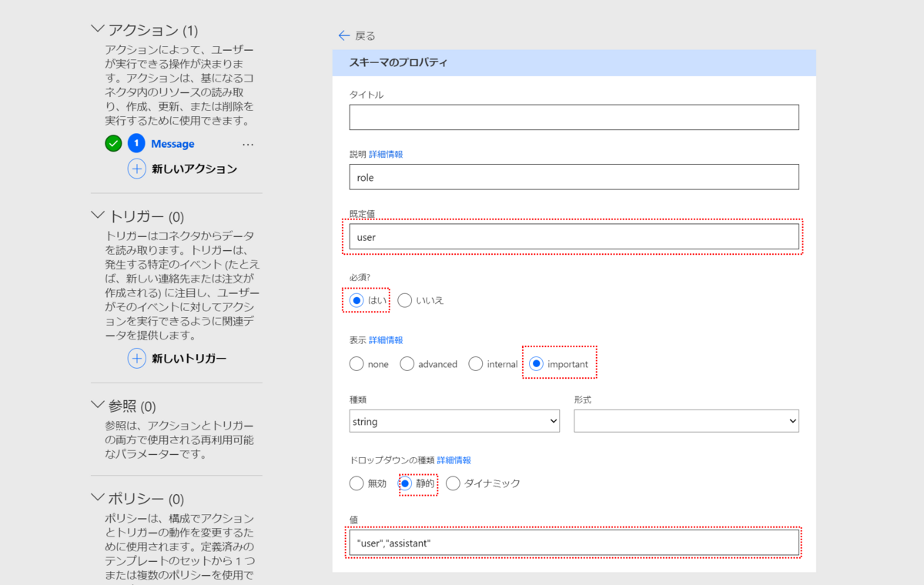Viewport: 924px width, 585px height.
Task: Click the green checkmark icon next to Message
Action: [113, 143]
